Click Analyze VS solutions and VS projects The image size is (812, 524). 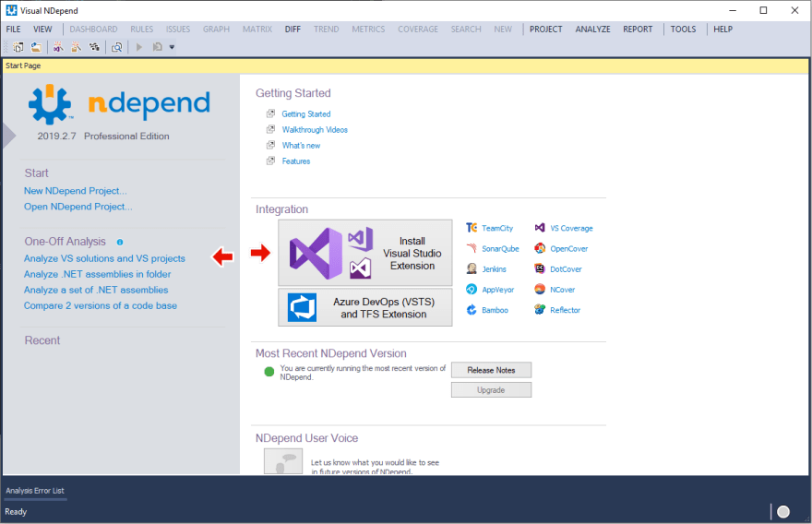104,258
